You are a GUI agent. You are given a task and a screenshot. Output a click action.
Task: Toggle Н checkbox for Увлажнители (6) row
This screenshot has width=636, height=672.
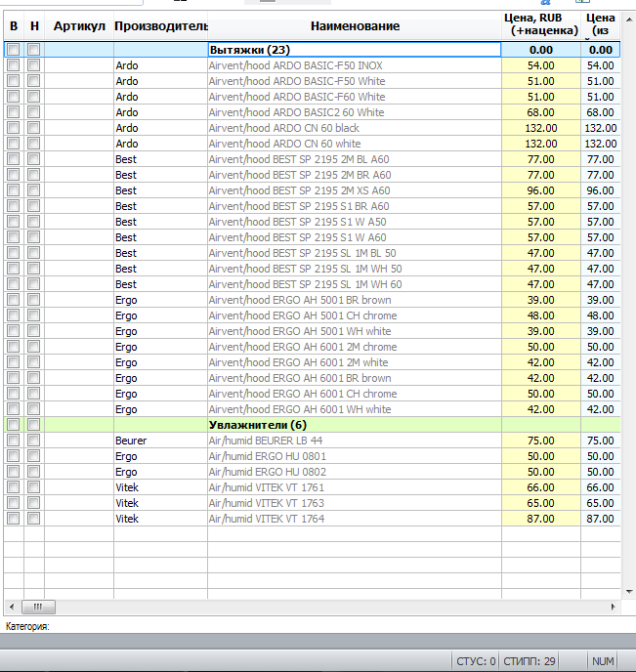click(34, 425)
